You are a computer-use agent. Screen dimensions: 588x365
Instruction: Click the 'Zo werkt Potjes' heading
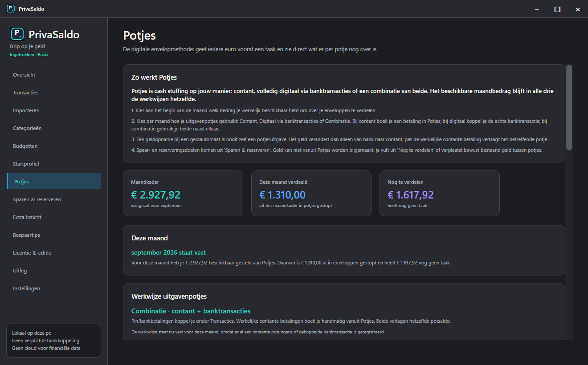pos(154,77)
